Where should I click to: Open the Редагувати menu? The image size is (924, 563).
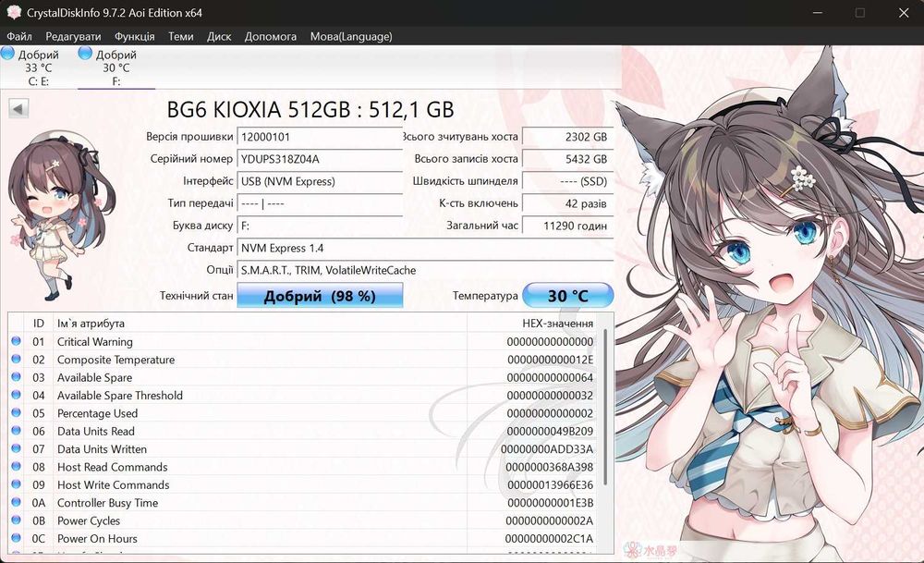click(x=73, y=37)
